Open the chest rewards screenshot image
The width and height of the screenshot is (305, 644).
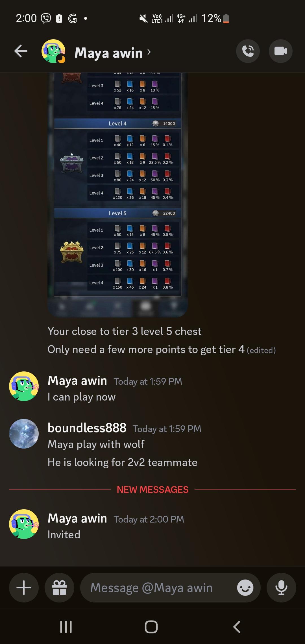(x=117, y=195)
